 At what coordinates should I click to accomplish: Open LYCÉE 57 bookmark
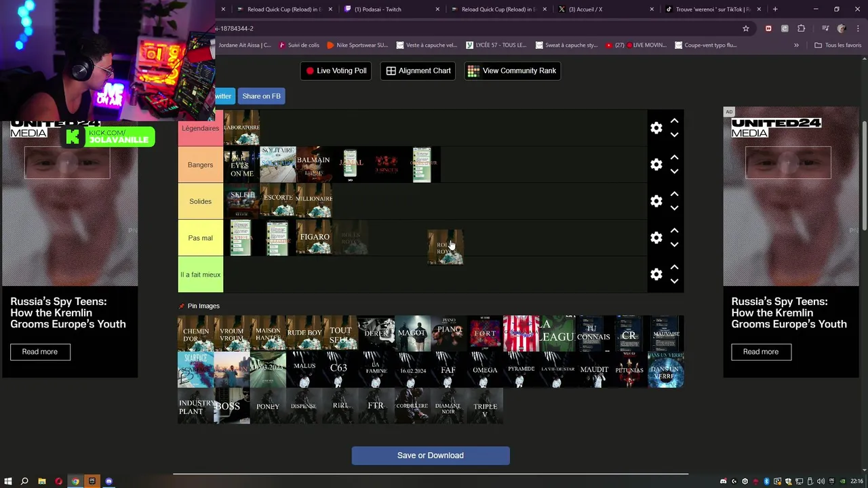(x=496, y=45)
